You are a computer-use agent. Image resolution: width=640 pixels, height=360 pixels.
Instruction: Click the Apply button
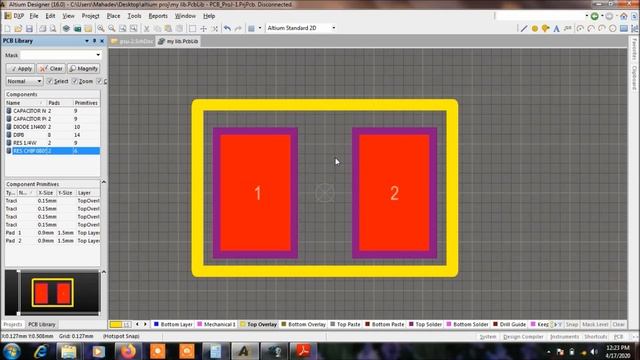pos(20,69)
